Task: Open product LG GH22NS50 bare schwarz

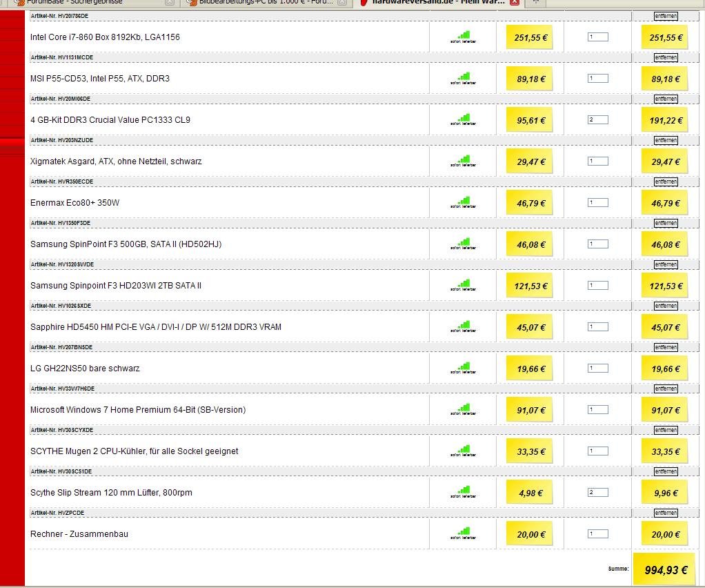Action: click(x=85, y=368)
